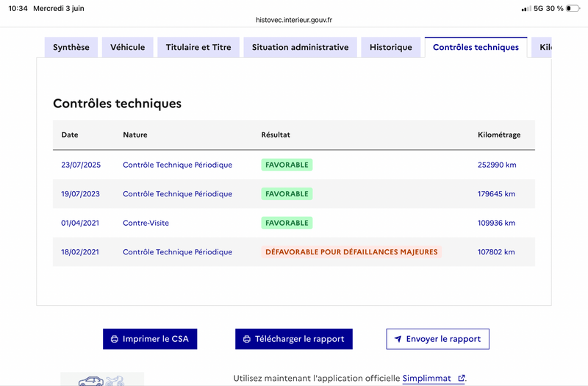
Task: Select the partially visible Kilométrage tab
Action: pyautogui.click(x=542, y=47)
